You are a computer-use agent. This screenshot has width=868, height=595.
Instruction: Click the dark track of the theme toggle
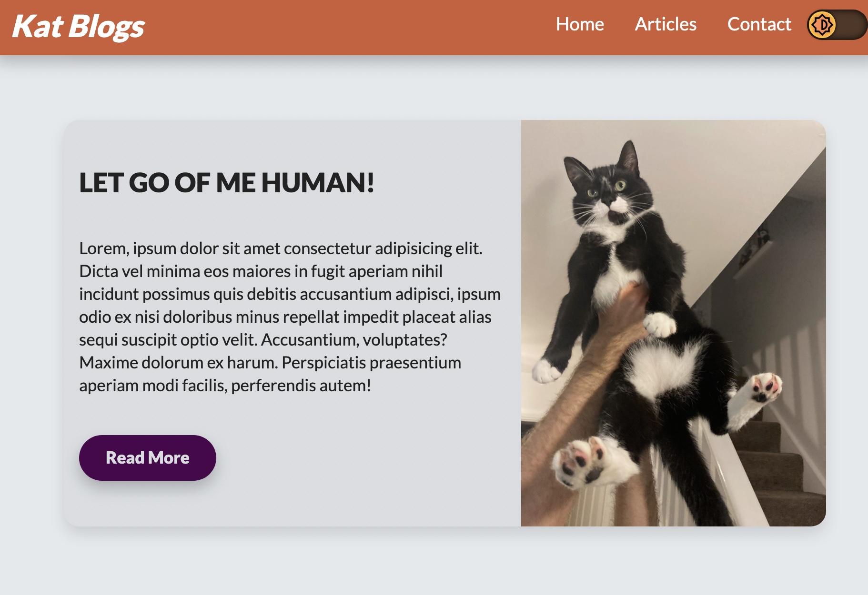click(x=852, y=25)
